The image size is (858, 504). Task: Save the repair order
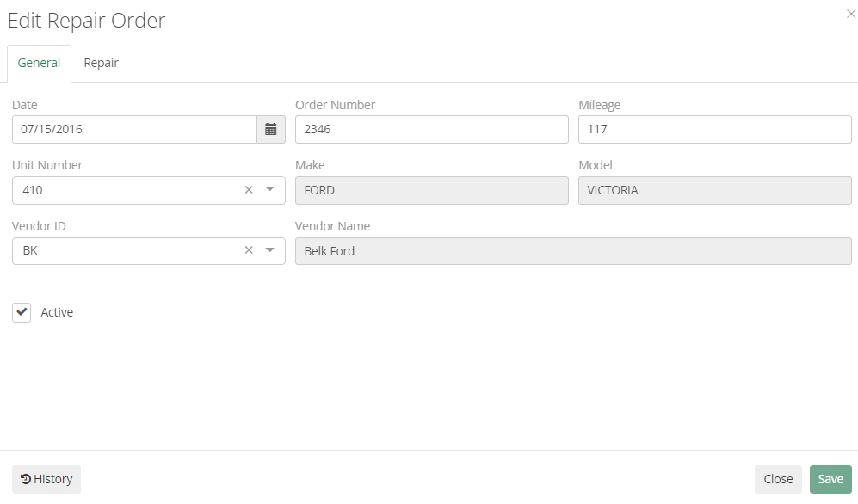pos(830,479)
